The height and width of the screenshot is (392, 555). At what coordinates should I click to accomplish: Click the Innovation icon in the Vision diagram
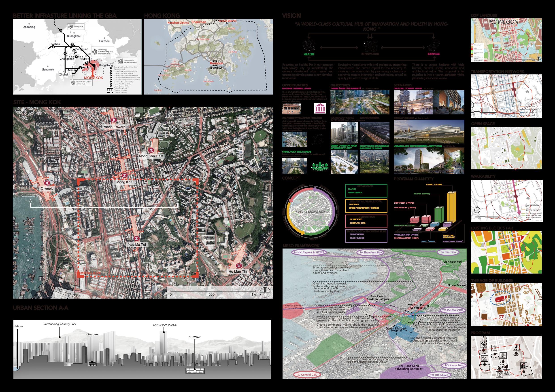(x=370, y=46)
